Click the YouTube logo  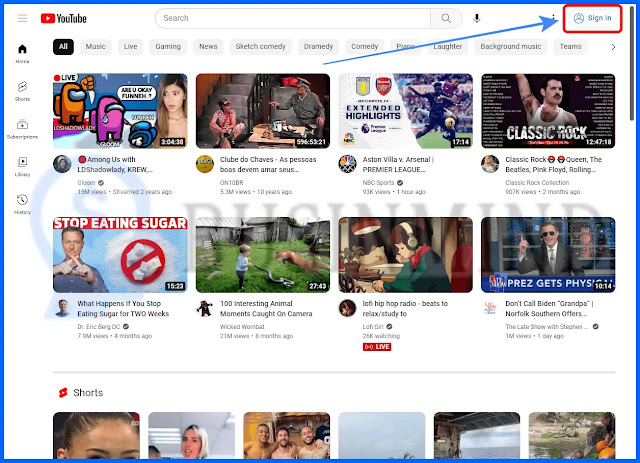click(x=64, y=18)
